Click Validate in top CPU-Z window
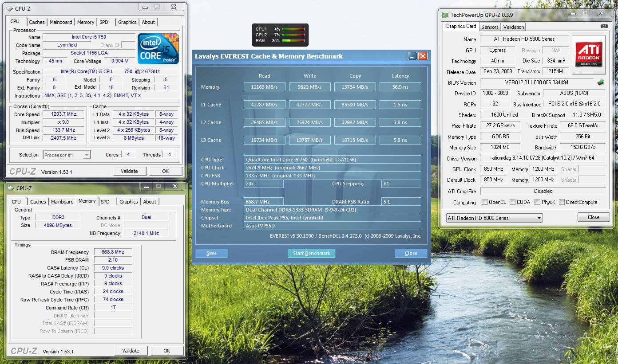Viewport: 618px width, 364px height. (x=129, y=171)
